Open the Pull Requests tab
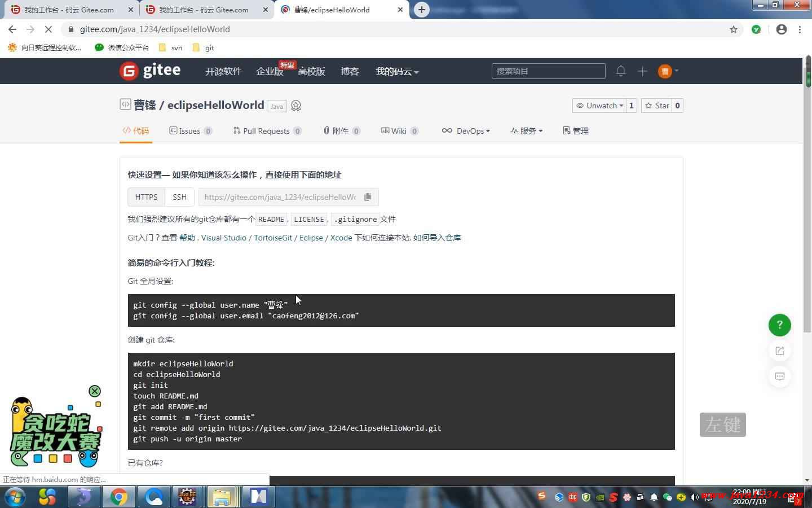This screenshot has height=508, width=812. coord(267,131)
